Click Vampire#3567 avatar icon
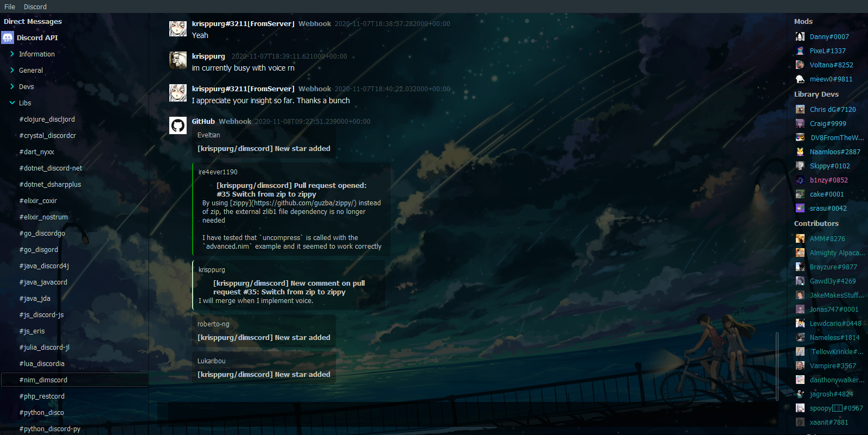 800,365
